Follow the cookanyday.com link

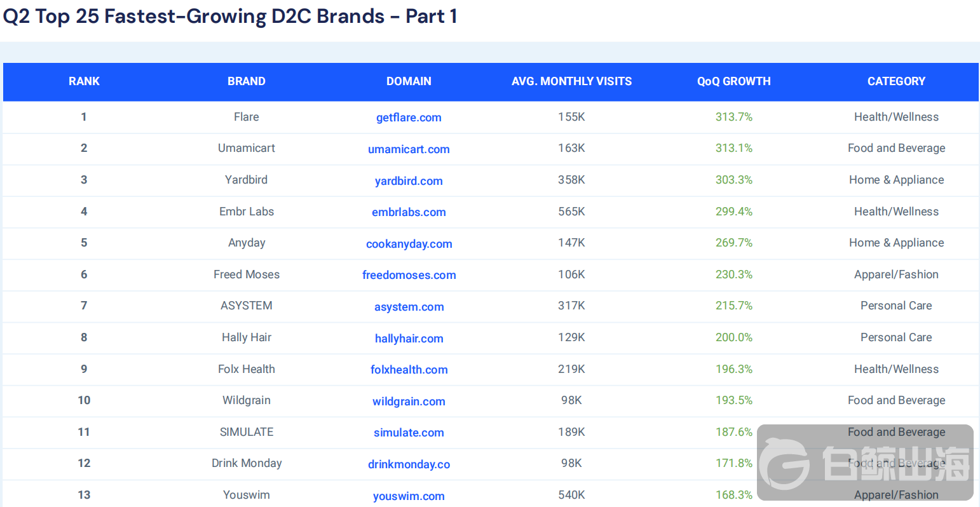[x=409, y=244]
